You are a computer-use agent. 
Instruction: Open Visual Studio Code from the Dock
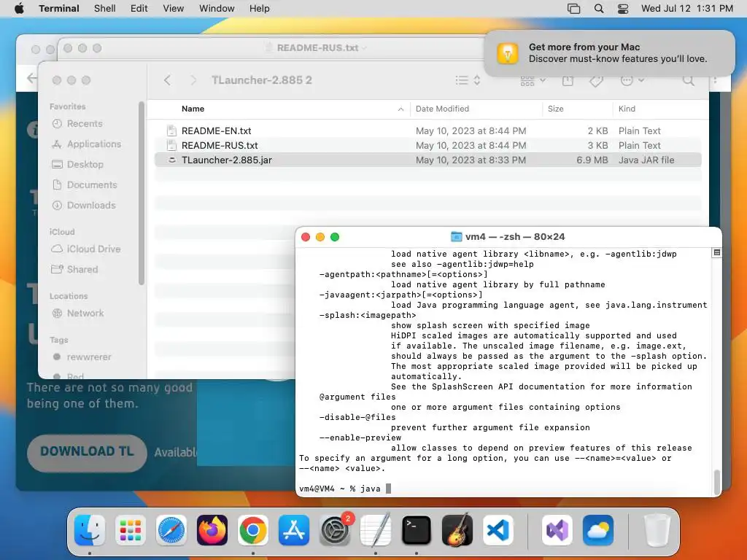(x=498, y=530)
